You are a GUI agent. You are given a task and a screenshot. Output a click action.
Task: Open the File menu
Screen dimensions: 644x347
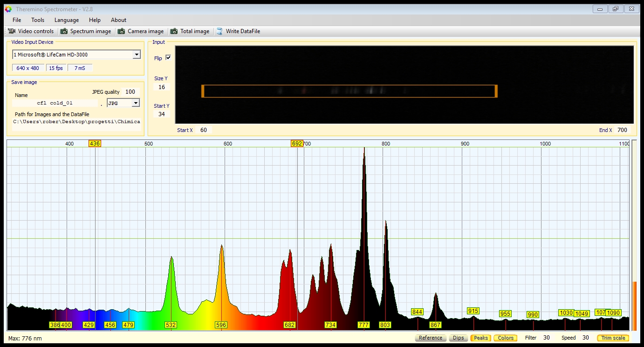[x=17, y=20]
